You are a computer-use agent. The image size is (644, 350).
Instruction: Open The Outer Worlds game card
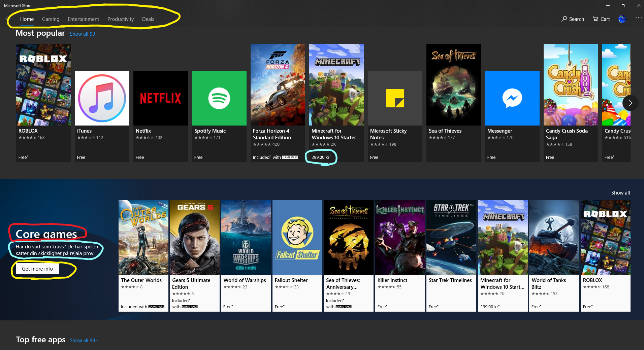[x=143, y=256]
